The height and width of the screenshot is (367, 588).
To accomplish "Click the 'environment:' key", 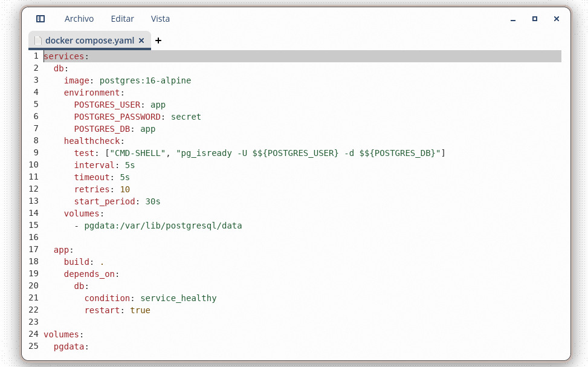I will click(x=94, y=93).
